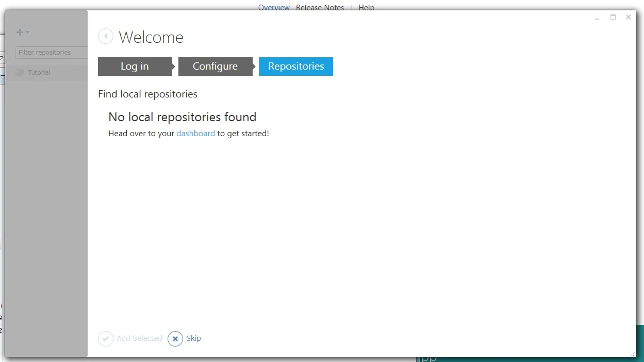The width and height of the screenshot is (644, 362).
Task: Open Overview link in background page
Action: [x=274, y=8]
